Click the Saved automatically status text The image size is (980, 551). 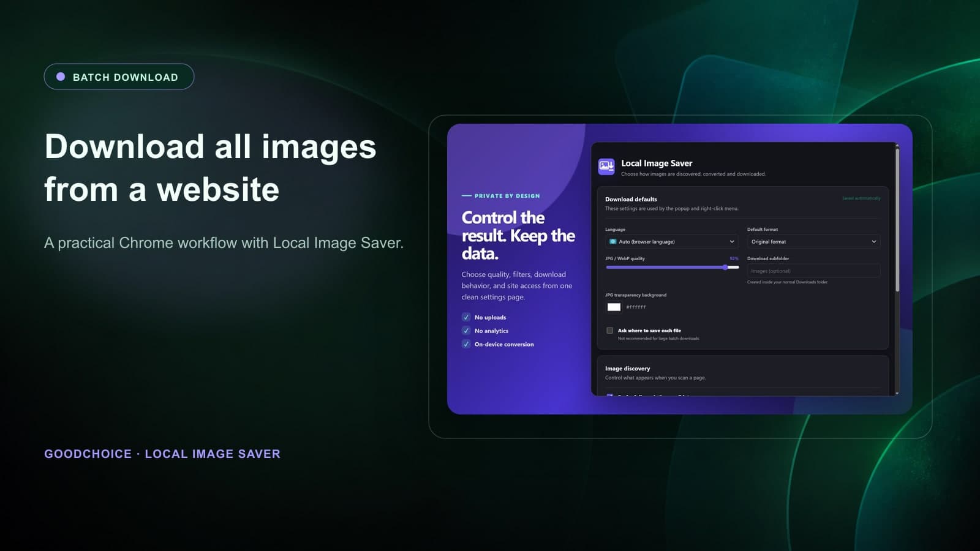(x=861, y=198)
